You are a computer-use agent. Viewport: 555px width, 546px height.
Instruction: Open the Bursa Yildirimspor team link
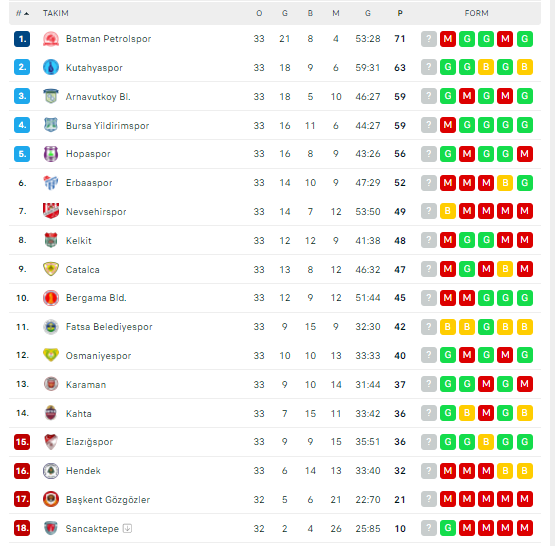coord(108,126)
